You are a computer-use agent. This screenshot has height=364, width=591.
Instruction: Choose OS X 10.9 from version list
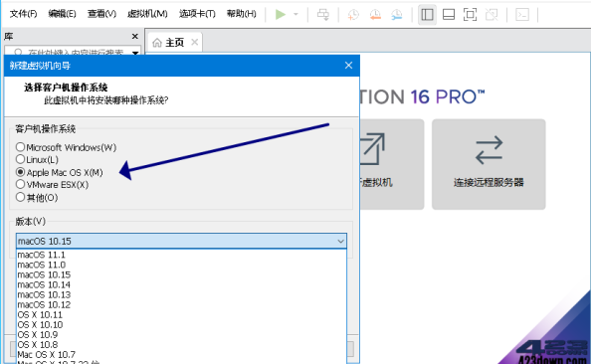point(181,334)
